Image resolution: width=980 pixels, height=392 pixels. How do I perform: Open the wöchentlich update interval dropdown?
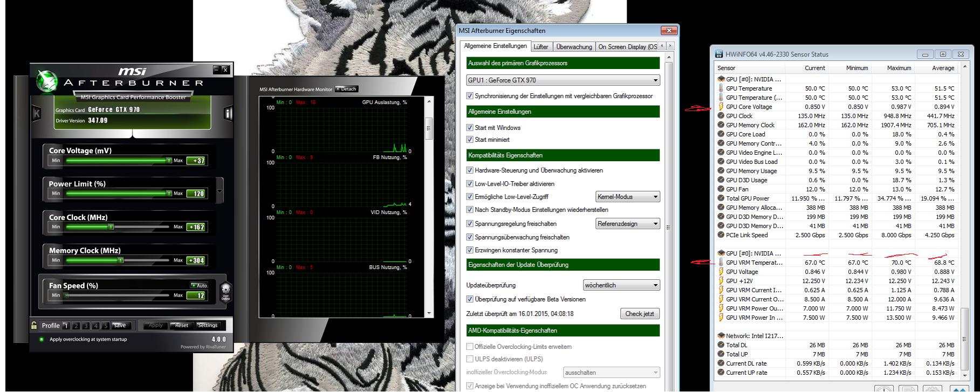(621, 285)
